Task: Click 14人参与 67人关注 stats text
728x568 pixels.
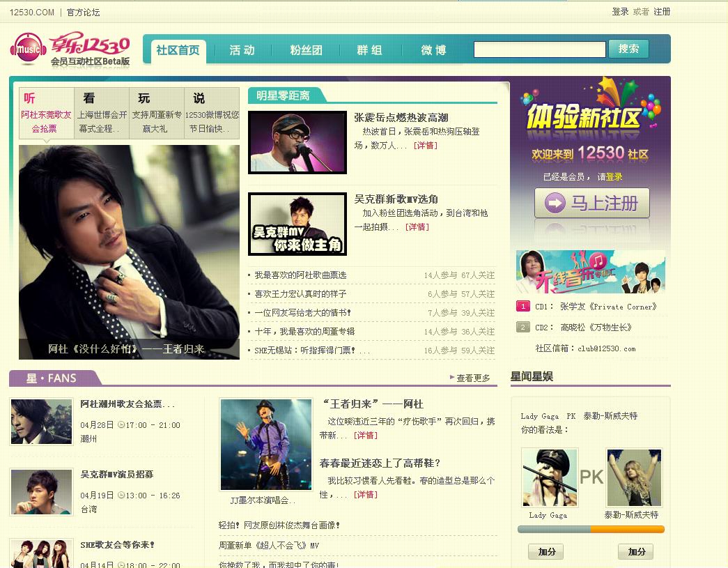Action: pos(459,275)
